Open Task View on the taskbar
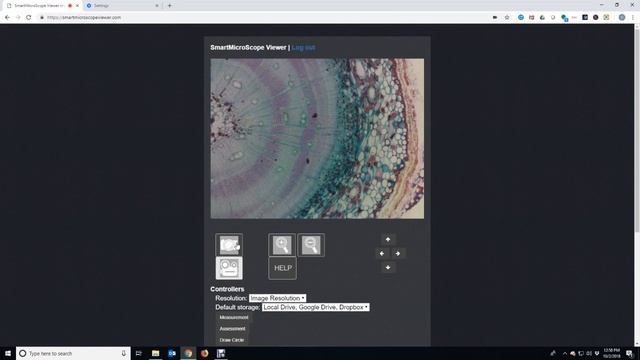Image resolution: width=640 pixels, height=360 pixels. click(138, 353)
